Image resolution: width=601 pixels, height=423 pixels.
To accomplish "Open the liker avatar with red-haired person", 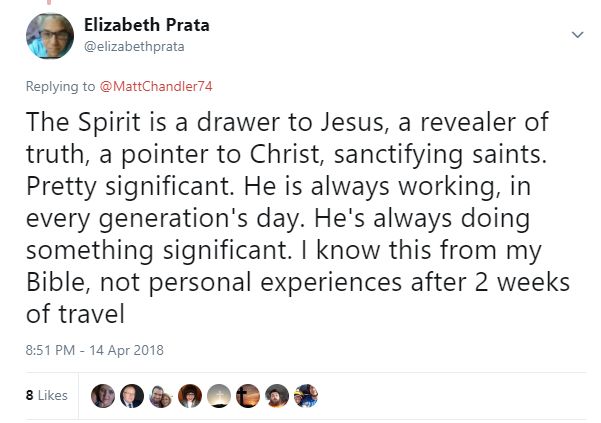I will (x=189, y=395).
